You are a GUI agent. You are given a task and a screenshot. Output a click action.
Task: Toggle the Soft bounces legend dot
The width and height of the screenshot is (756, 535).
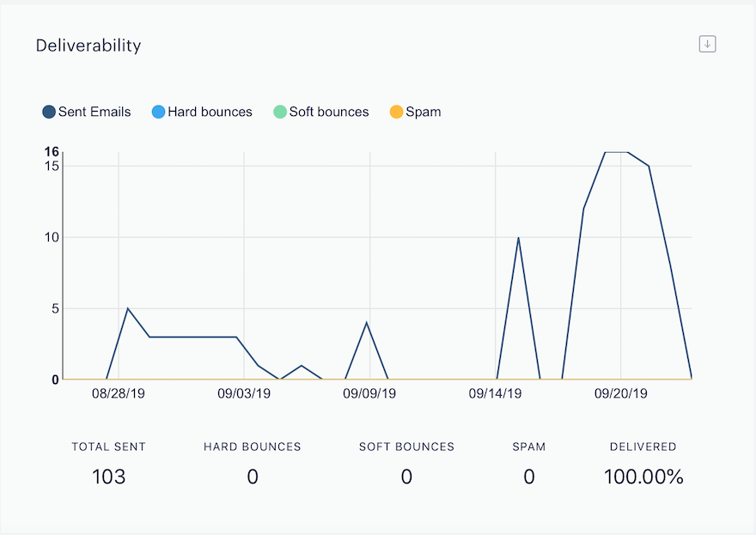tap(280, 112)
